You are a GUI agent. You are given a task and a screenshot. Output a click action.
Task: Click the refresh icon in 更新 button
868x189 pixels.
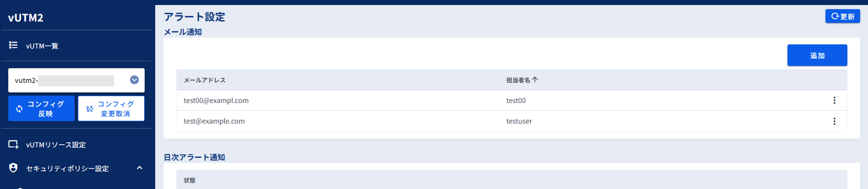click(835, 16)
